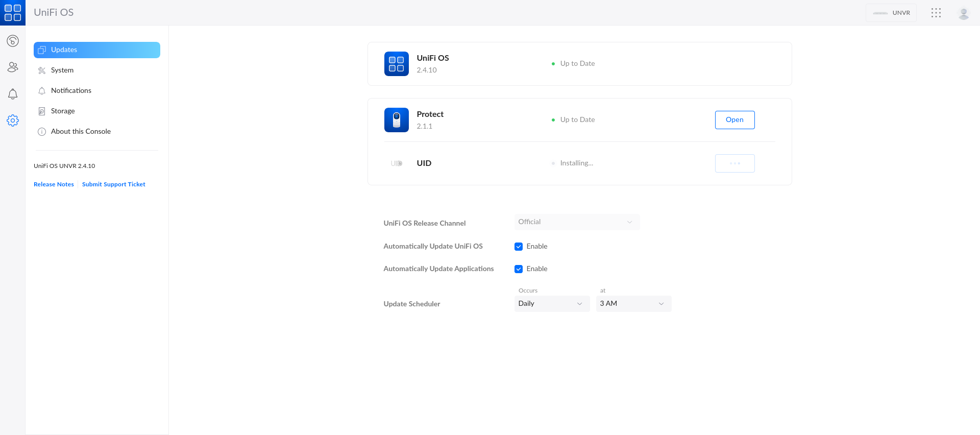Image resolution: width=980 pixels, height=435 pixels.
Task: Open the Protect application button
Action: click(734, 120)
